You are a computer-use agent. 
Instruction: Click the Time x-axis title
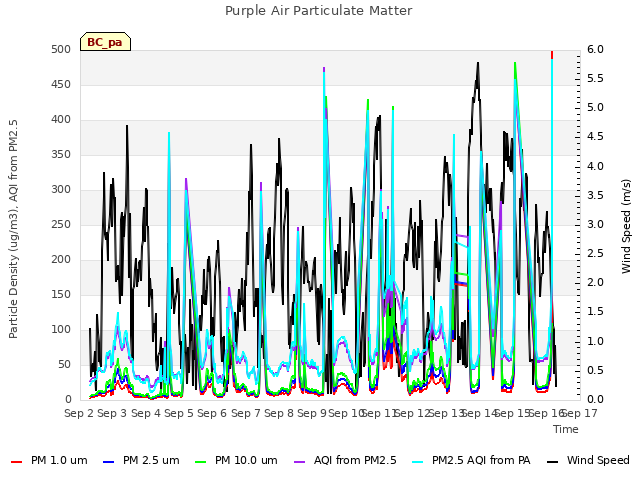pos(566,429)
